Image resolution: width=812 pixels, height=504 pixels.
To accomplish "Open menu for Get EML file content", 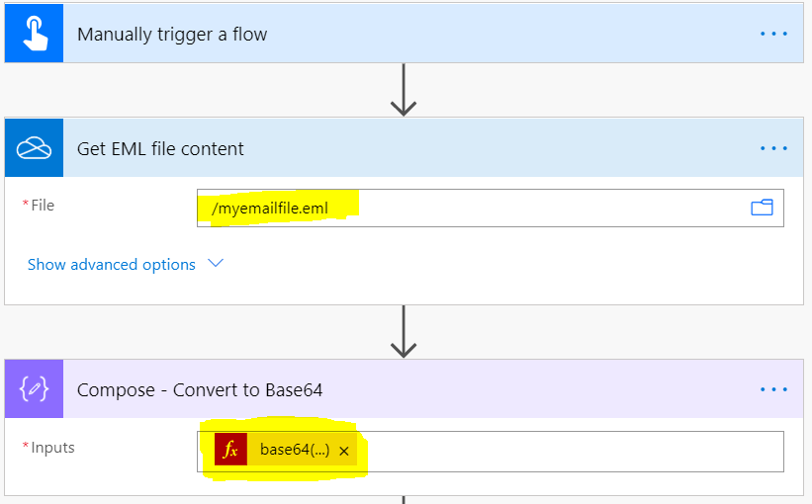I will 773,148.
